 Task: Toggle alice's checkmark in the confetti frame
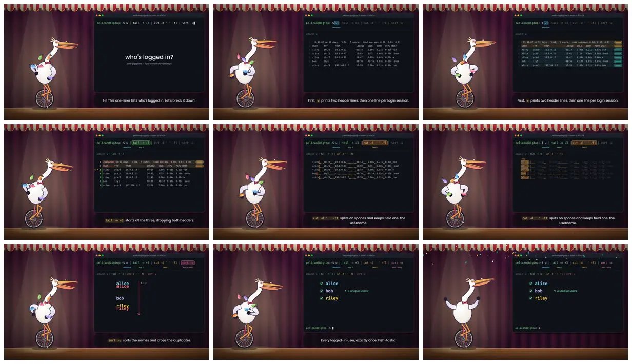pos(531,284)
